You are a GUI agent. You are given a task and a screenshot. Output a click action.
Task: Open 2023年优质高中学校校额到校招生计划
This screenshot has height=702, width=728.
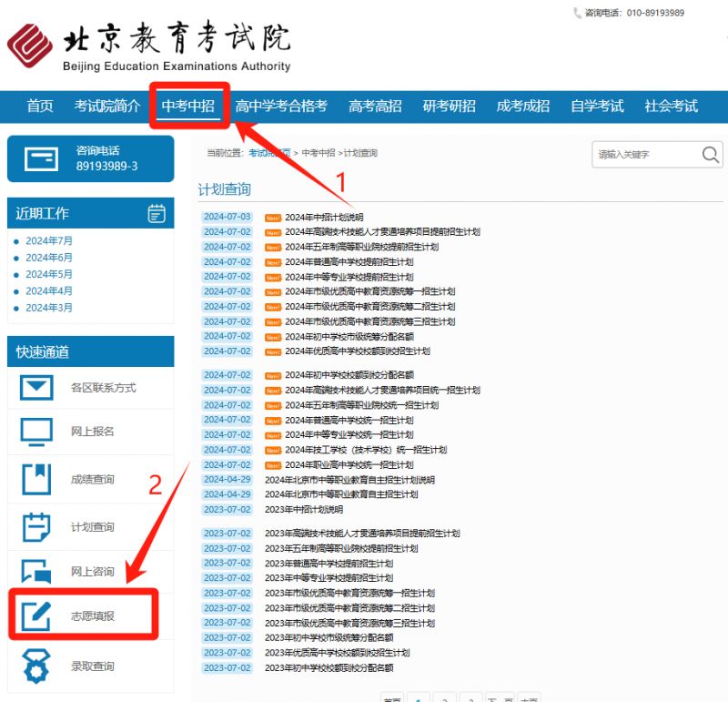pos(337,653)
